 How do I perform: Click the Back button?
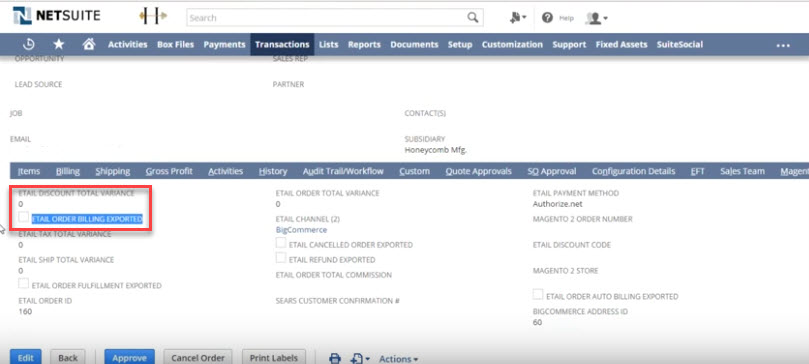68,357
